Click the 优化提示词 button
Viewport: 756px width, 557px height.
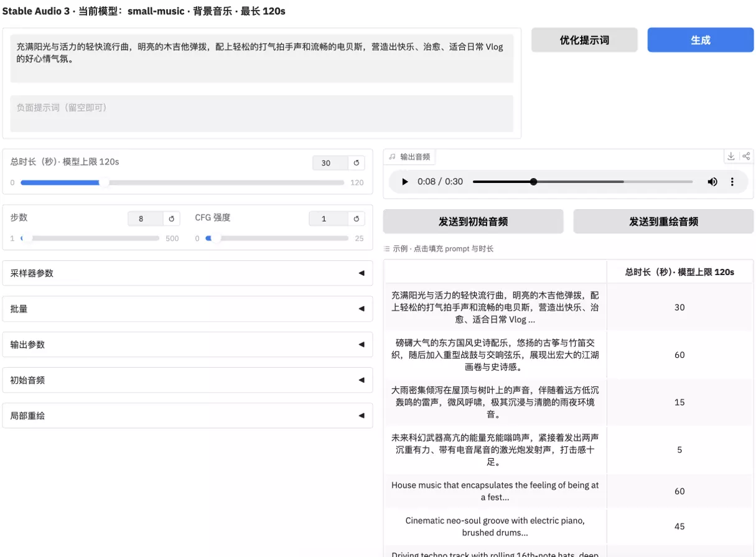584,40
